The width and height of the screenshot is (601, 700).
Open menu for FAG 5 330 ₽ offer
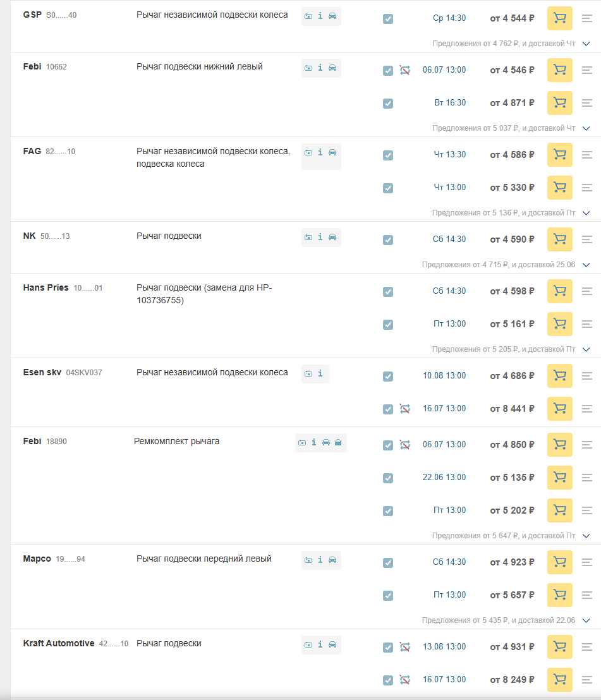coord(586,188)
